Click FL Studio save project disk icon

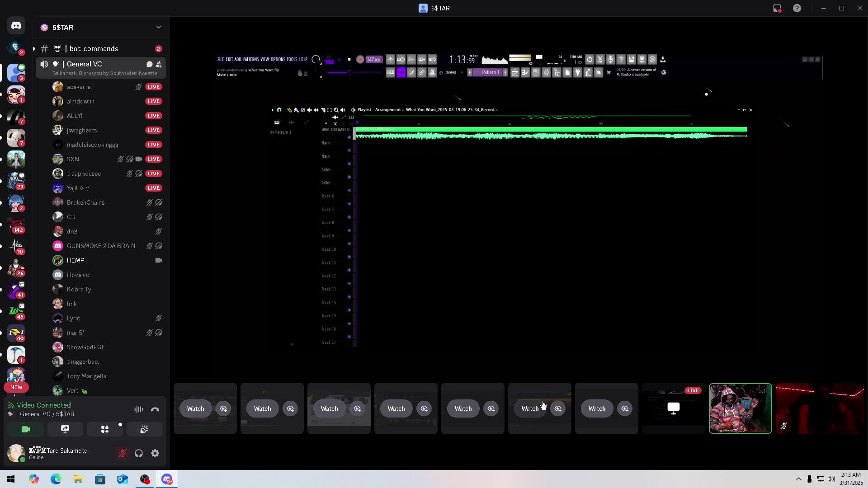tap(632, 59)
